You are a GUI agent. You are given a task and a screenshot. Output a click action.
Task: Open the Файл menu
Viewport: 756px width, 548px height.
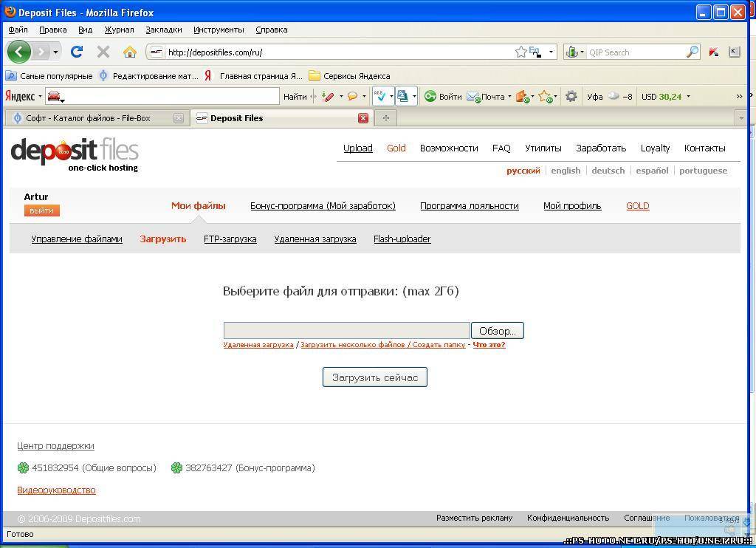18,30
